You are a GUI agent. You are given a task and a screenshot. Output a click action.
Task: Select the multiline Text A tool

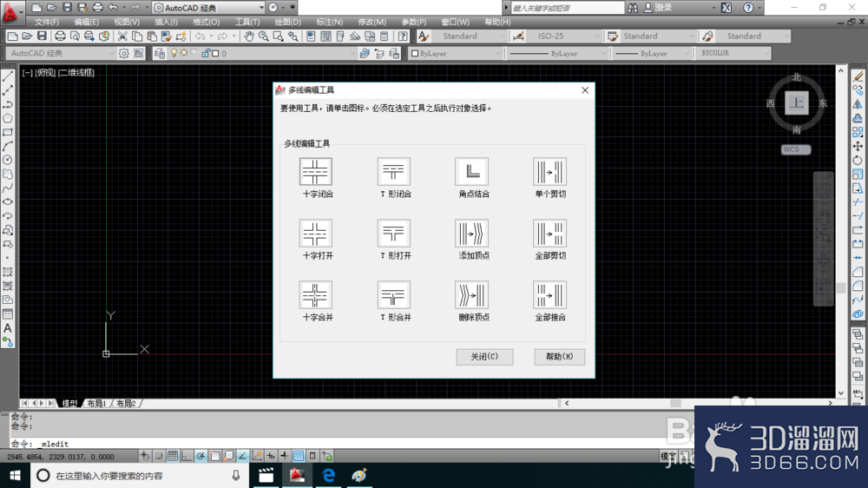(x=8, y=328)
